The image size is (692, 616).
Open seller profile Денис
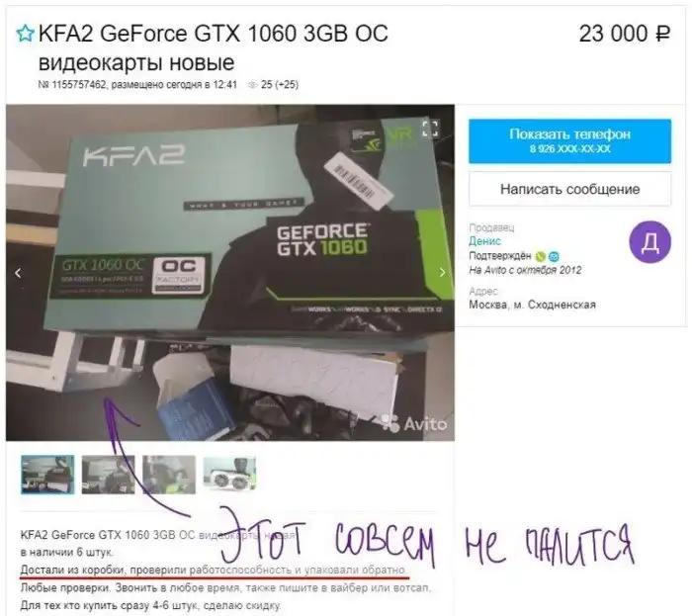(484, 241)
